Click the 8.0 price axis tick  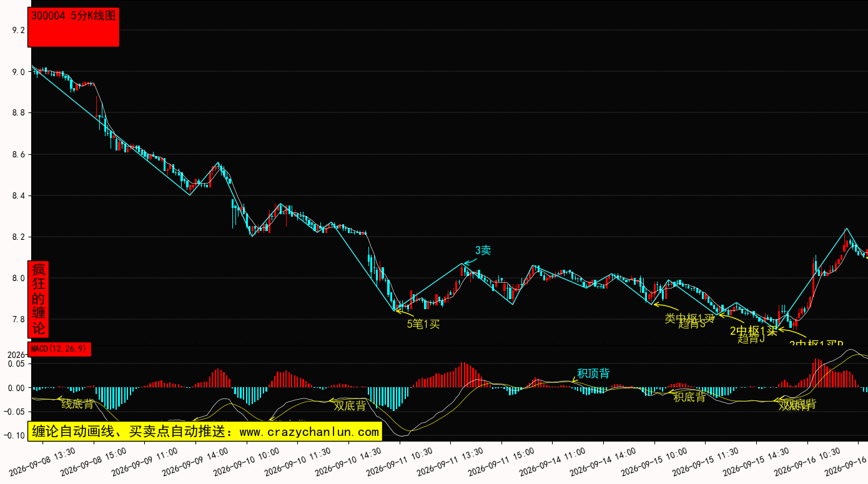click(x=19, y=278)
